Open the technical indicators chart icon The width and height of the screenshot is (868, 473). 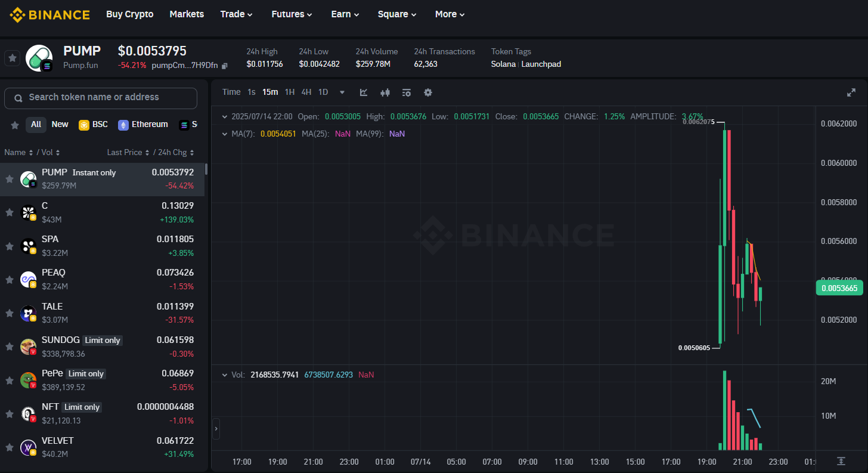pyautogui.click(x=364, y=92)
